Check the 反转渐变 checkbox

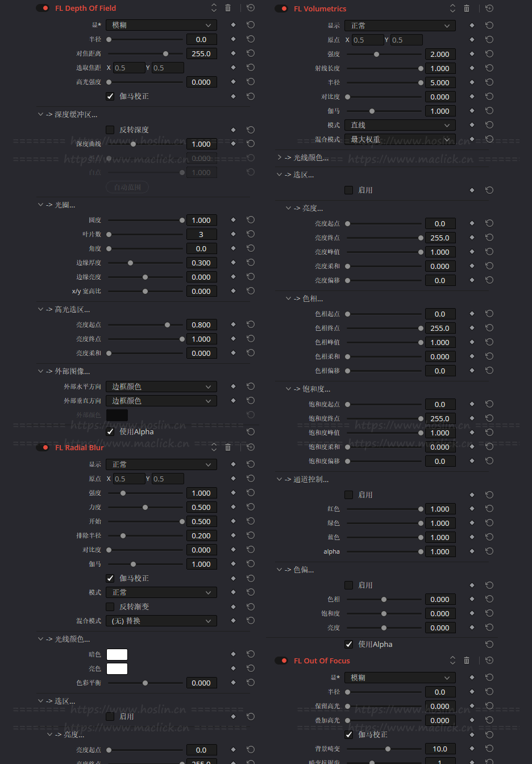click(x=110, y=607)
